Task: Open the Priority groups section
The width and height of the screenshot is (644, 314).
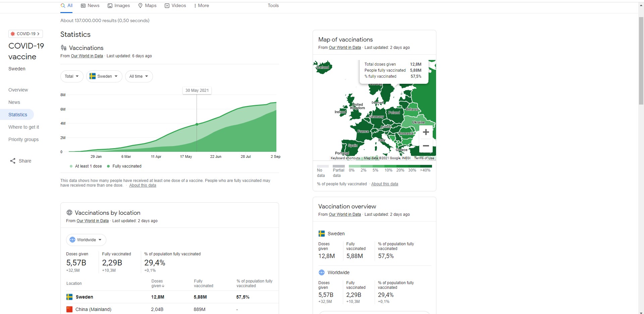Action: click(23, 139)
